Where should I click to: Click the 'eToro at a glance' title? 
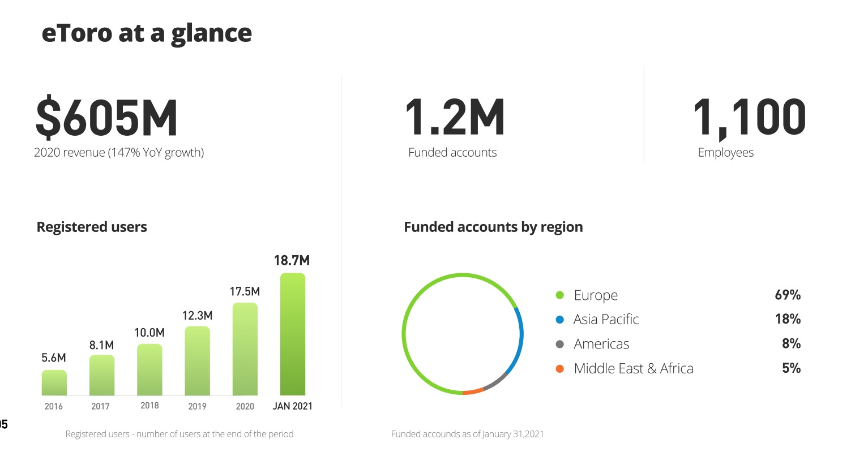(x=147, y=33)
